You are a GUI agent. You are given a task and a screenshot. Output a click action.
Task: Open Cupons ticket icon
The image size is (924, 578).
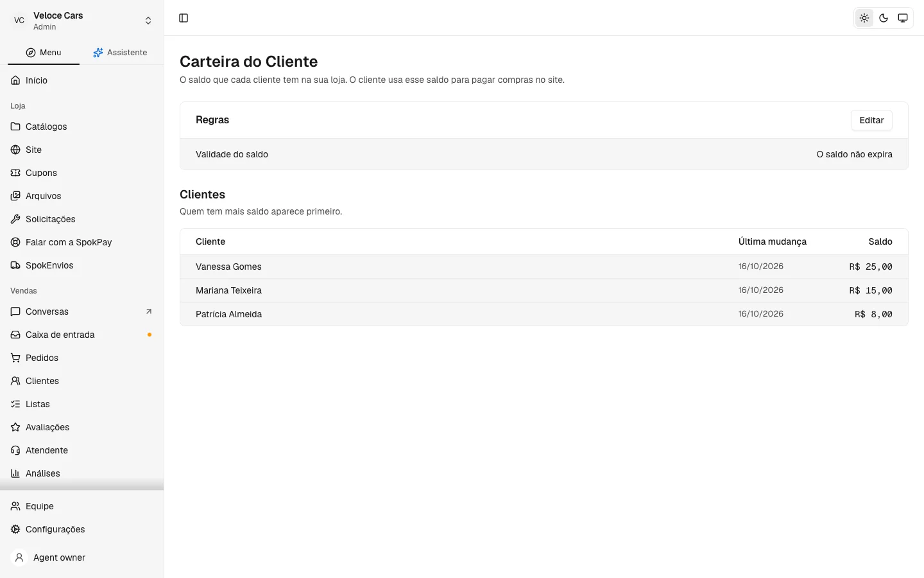click(15, 173)
